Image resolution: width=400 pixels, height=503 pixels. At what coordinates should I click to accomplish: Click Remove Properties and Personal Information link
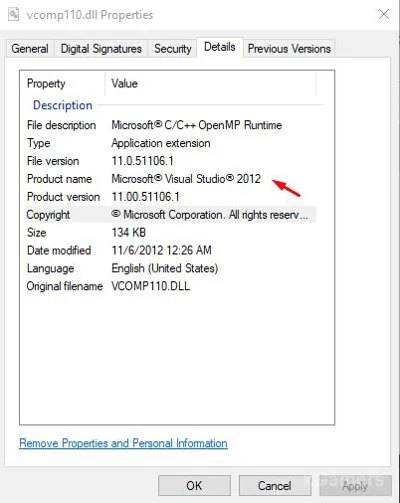[x=123, y=443]
